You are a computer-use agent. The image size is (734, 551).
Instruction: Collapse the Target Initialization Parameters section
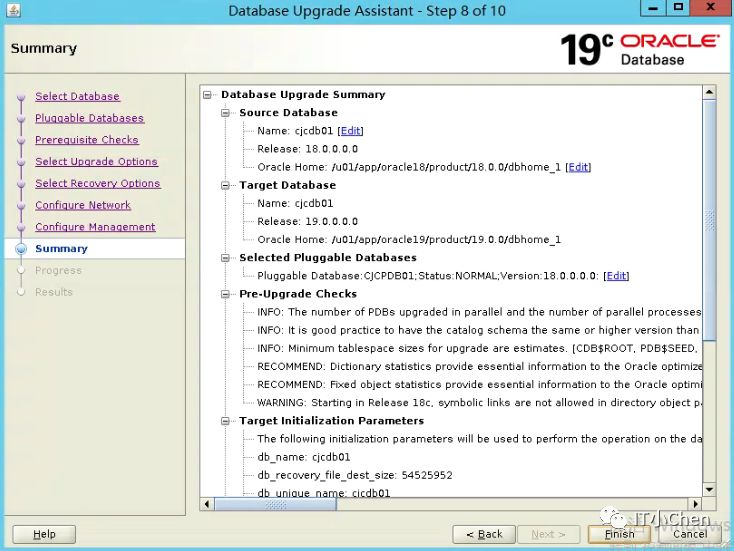click(225, 421)
